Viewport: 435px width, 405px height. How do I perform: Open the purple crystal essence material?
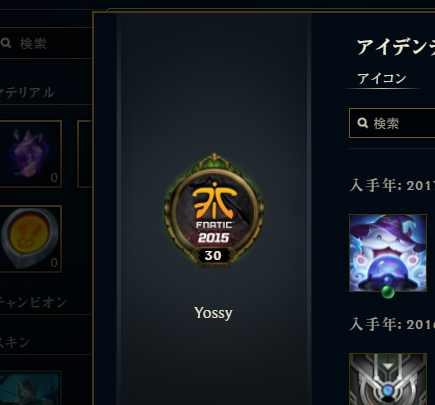coord(29,154)
